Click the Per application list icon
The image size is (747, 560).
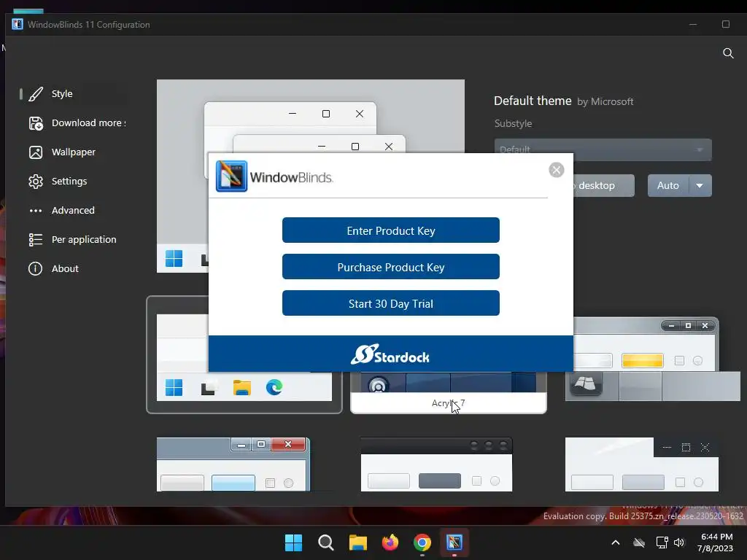click(36, 239)
